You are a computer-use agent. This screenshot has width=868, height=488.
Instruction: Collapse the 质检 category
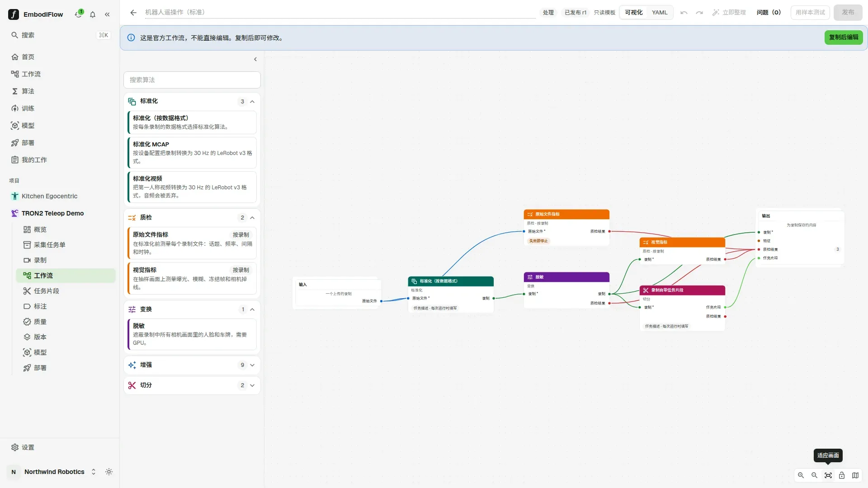tap(252, 218)
